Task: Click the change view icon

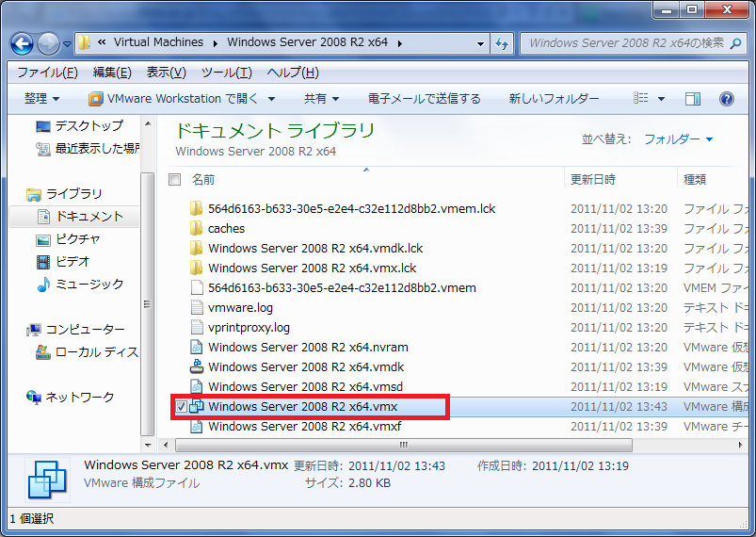Action: tap(641, 98)
